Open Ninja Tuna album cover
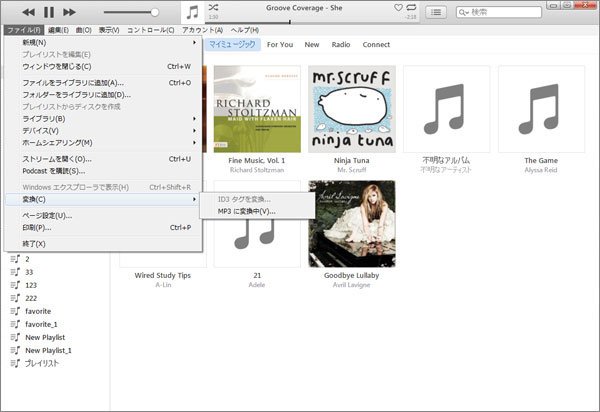Image resolution: width=600 pixels, height=412 pixels. tap(352, 109)
